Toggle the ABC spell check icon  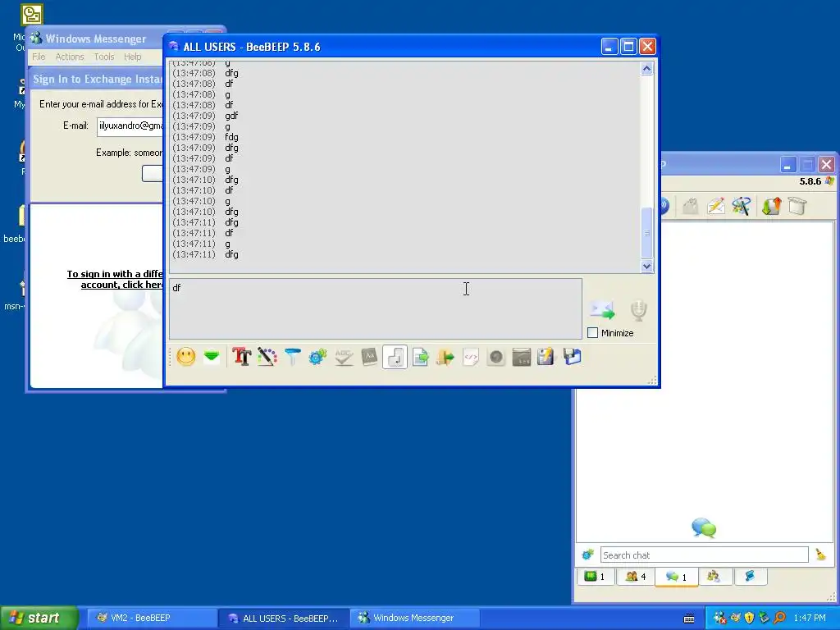[344, 357]
